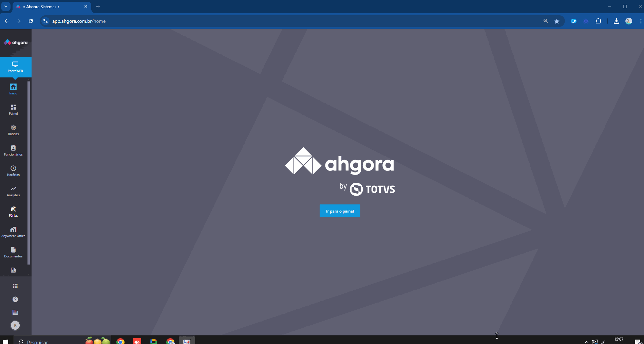Click the calculator icon below Documentos
This screenshot has width=644, height=344.
point(13,270)
